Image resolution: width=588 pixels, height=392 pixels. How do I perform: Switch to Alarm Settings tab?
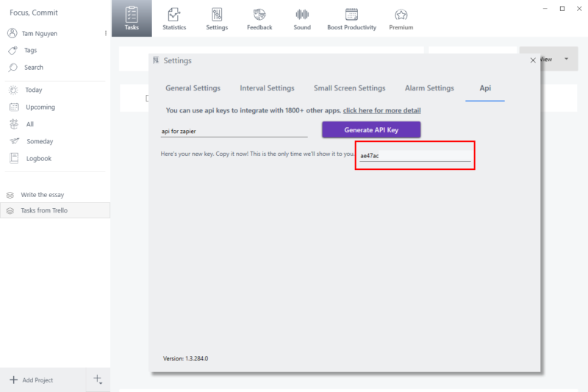[x=429, y=88]
